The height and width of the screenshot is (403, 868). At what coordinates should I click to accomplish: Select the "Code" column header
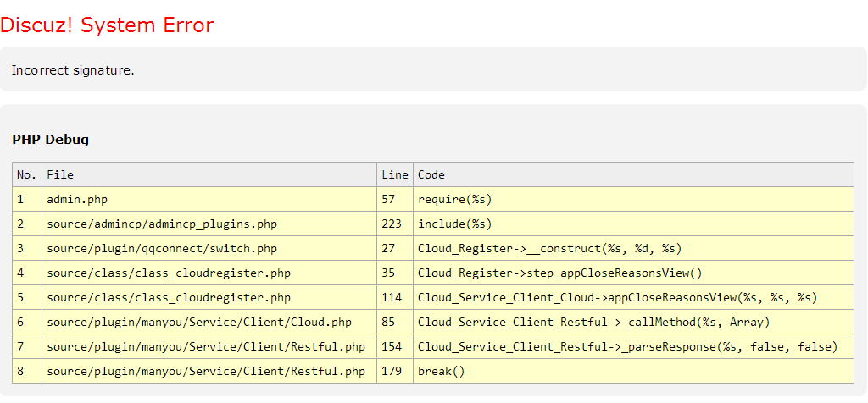[431, 175]
